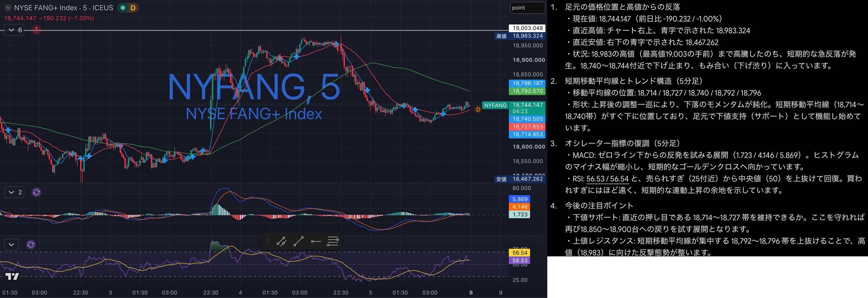Click the orange D marker beside NYFANG label
Screen dimensions: 868x298
(477, 109)
